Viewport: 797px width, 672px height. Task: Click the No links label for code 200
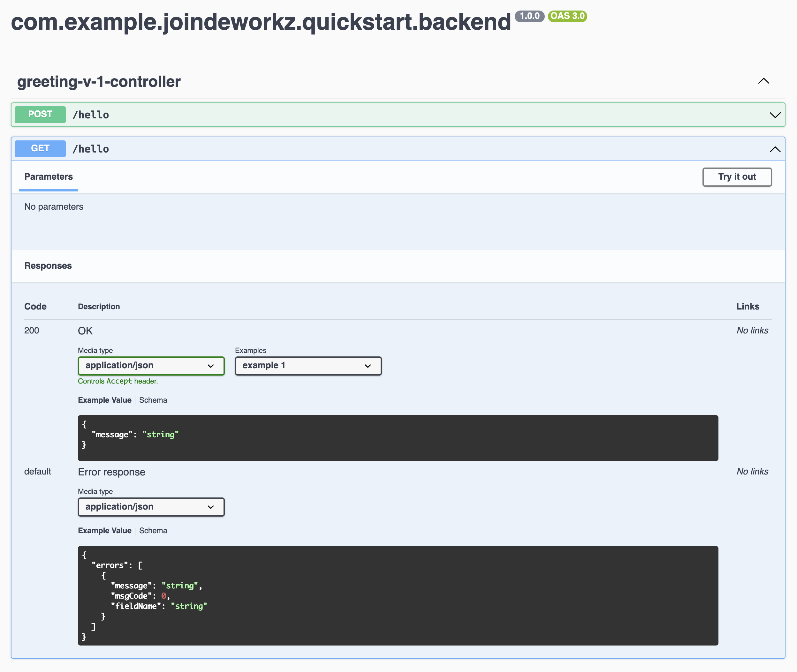pyautogui.click(x=752, y=330)
